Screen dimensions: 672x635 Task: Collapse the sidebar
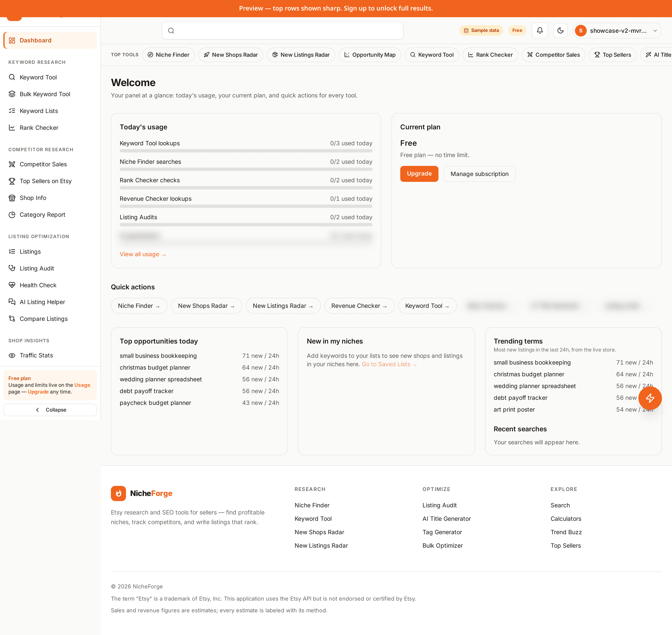click(x=50, y=410)
